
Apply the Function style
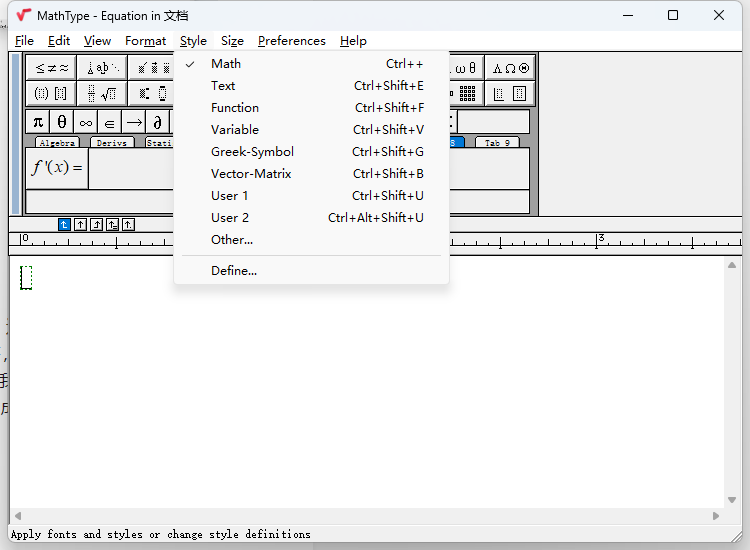311,108
